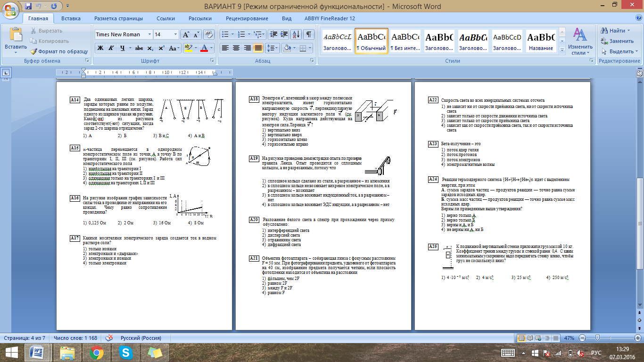The width and height of the screenshot is (644, 362).
Task: Apply the Название title style
Action: click(x=541, y=41)
